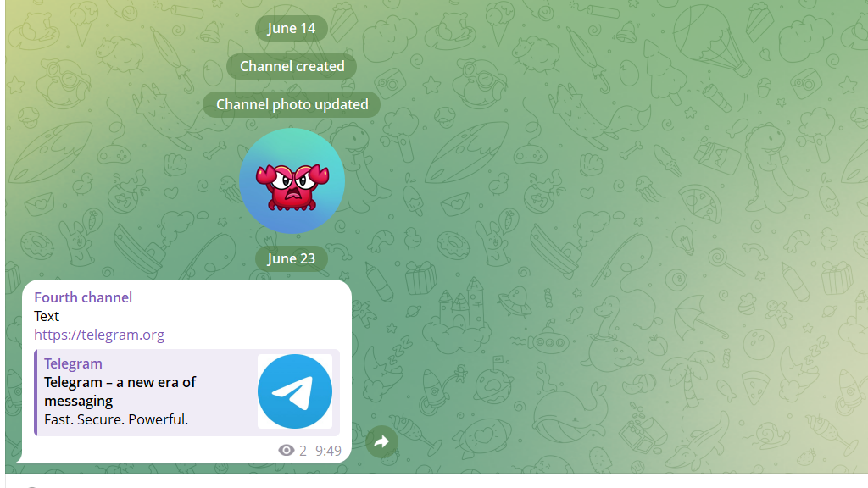
Task: Click the 'Telegram – a new era of messaging' title
Action: (120, 391)
